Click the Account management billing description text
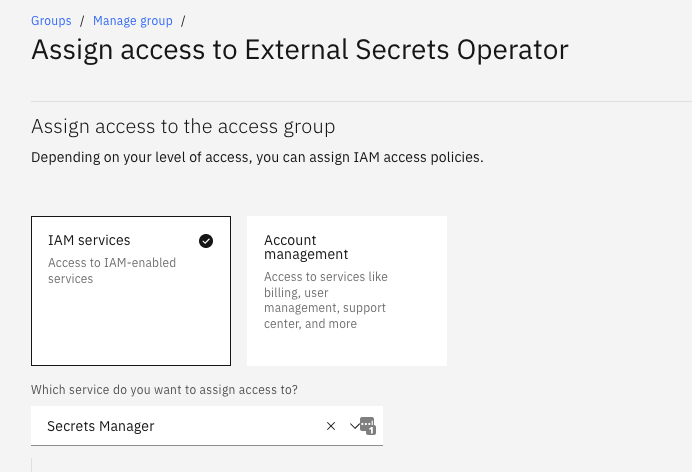The height and width of the screenshot is (472, 692). [325, 300]
